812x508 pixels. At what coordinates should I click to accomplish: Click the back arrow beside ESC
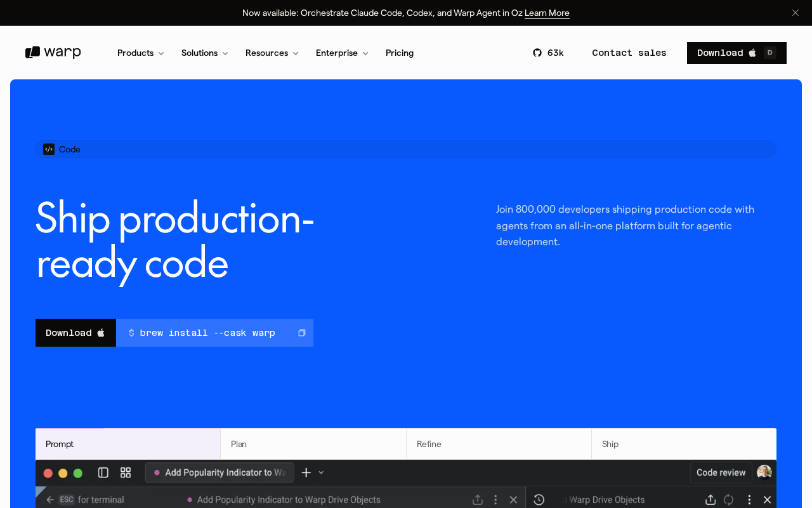tap(50, 500)
